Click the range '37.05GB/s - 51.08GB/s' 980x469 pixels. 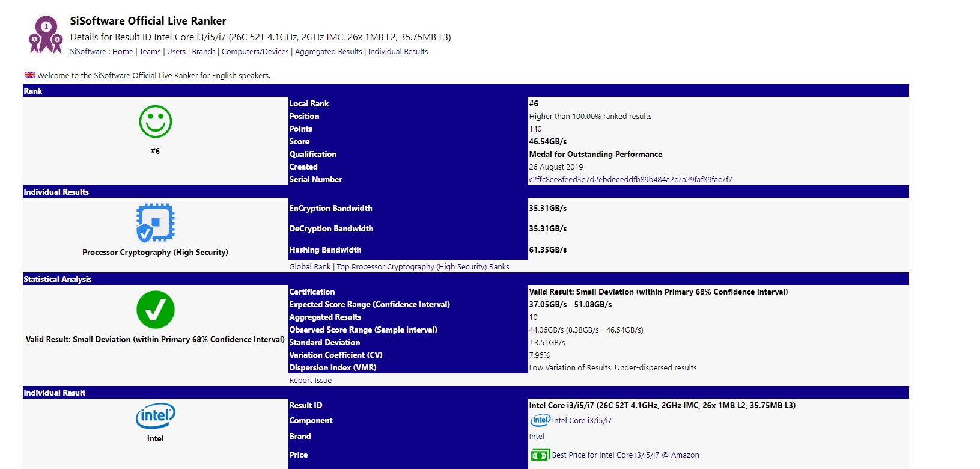[571, 304]
